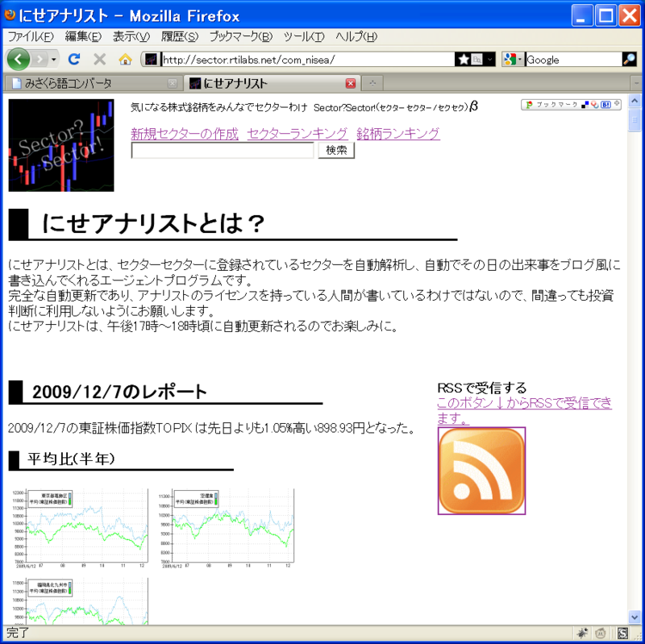
Task: Click the Hatena Bookmark B! icon
Action: point(605,105)
